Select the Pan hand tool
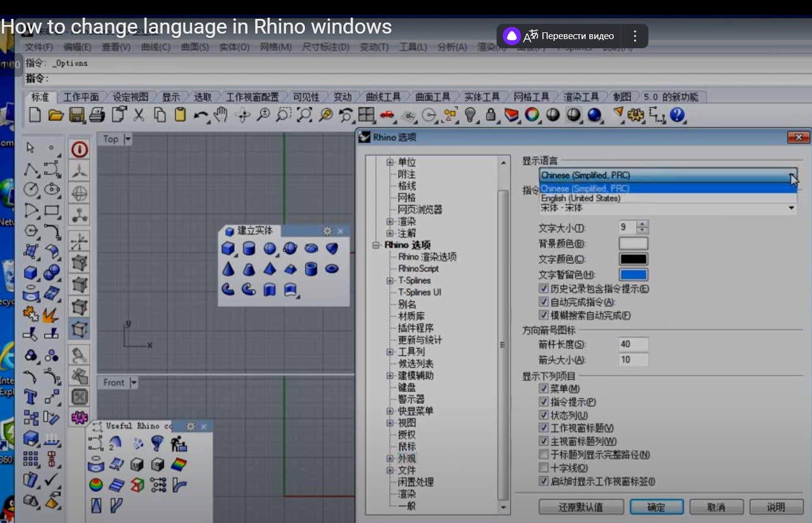Screen dimensions: 812x523 click(221, 115)
